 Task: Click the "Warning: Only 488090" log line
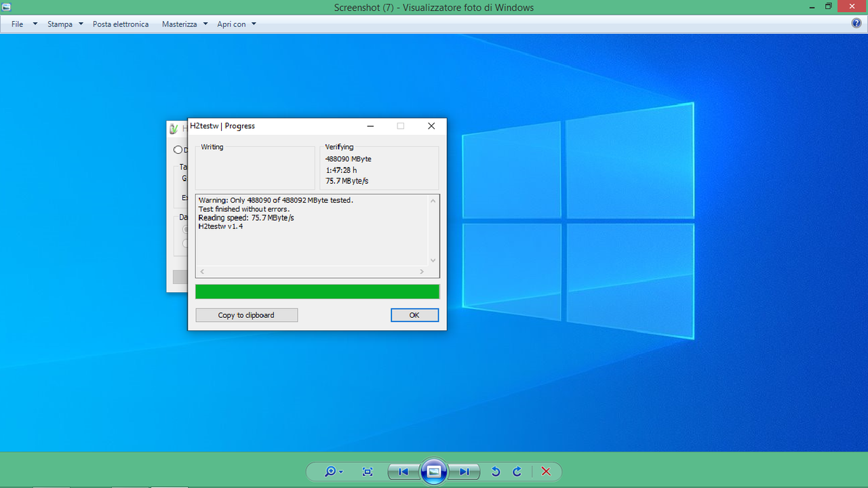276,201
